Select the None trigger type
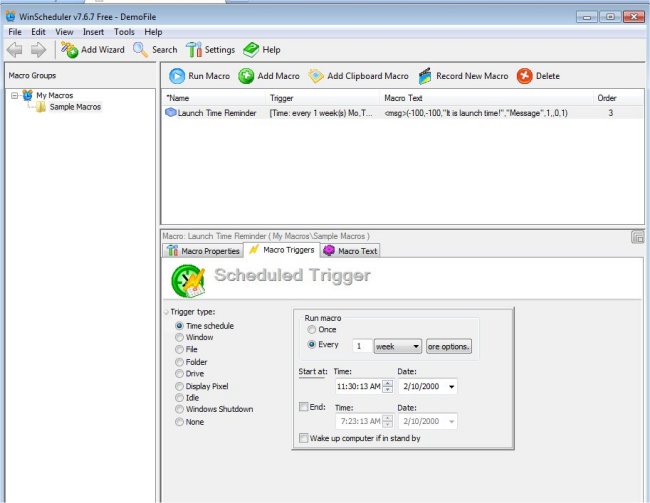This screenshot has height=503, width=650. [179, 422]
